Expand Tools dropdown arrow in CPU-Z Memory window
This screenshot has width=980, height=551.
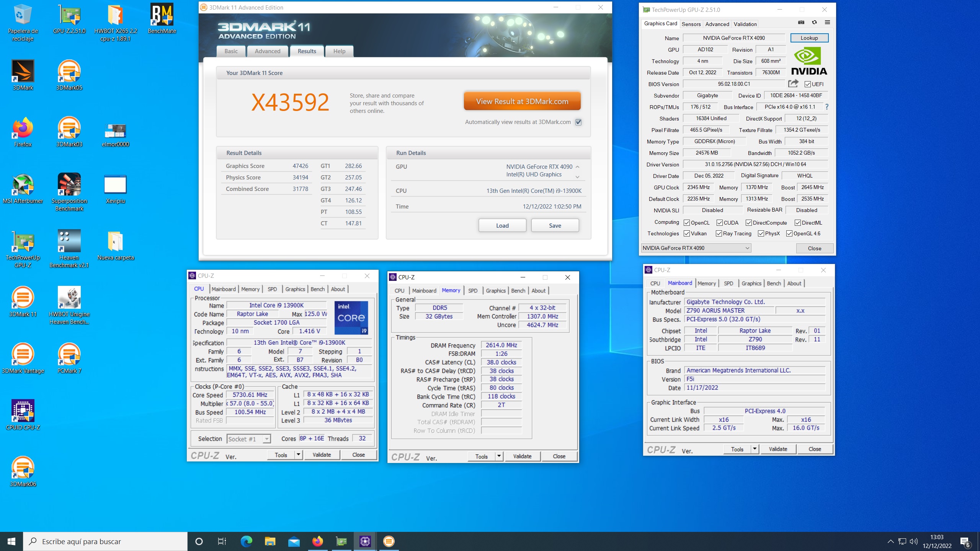coord(499,456)
